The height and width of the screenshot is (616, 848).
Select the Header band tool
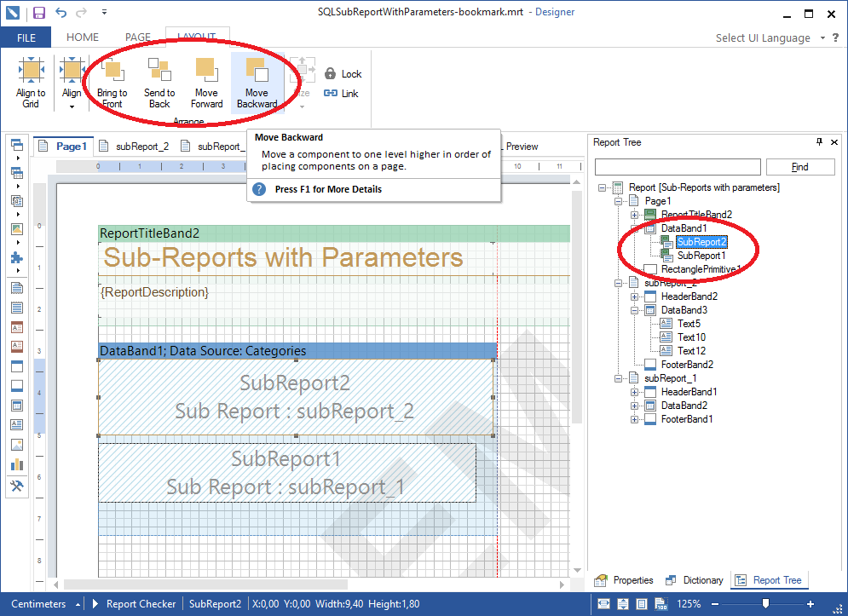coord(17,366)
